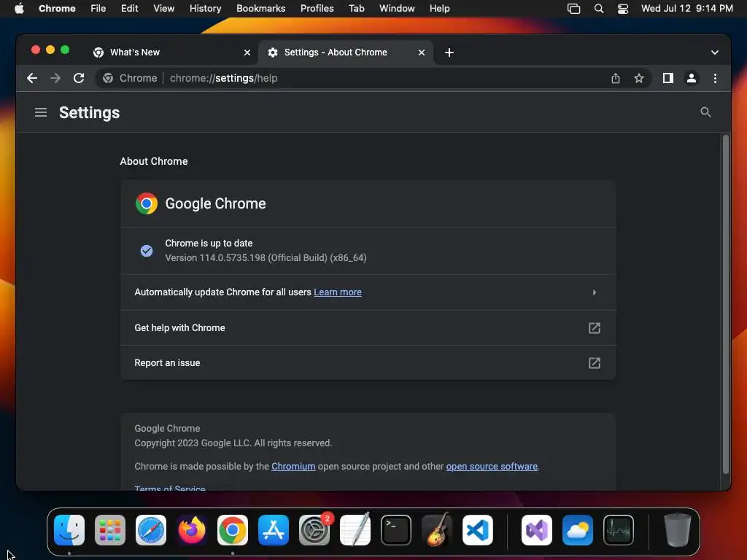Click the Report an issue row
747x560 pixels.
[x=368, y=363]
